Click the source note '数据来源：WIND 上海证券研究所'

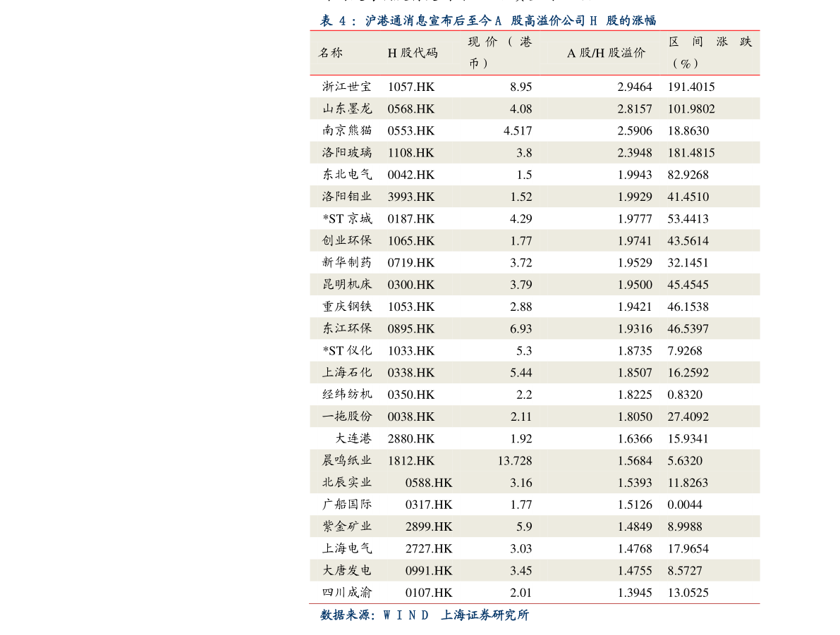tap(425, 615)
